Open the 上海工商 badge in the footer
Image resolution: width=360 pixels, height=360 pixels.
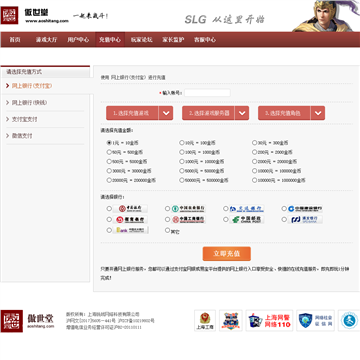205,321
